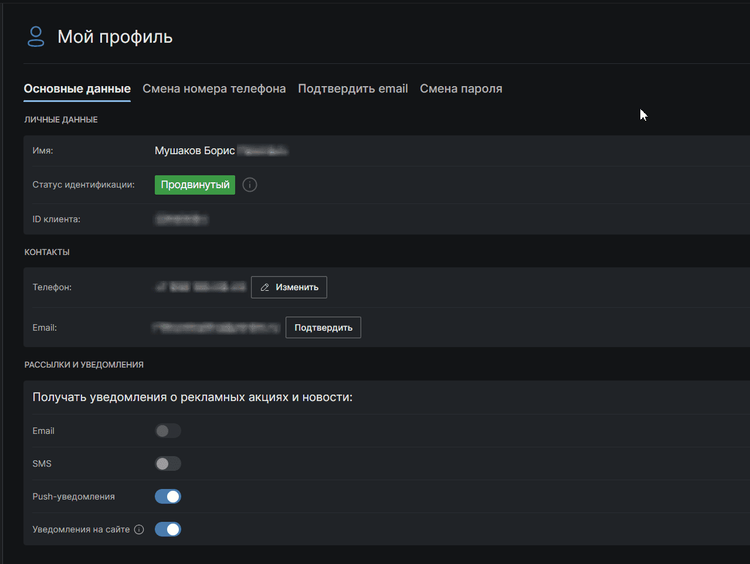The image size is (750, 564).
Task: Open the Смена номера телефона tab
Action: [214, 89]
